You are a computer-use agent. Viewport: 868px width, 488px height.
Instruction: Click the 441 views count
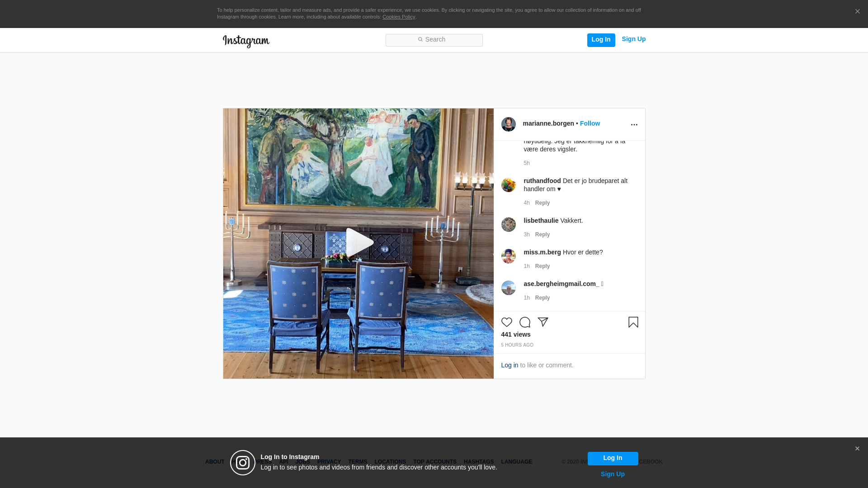click(516, 334)
